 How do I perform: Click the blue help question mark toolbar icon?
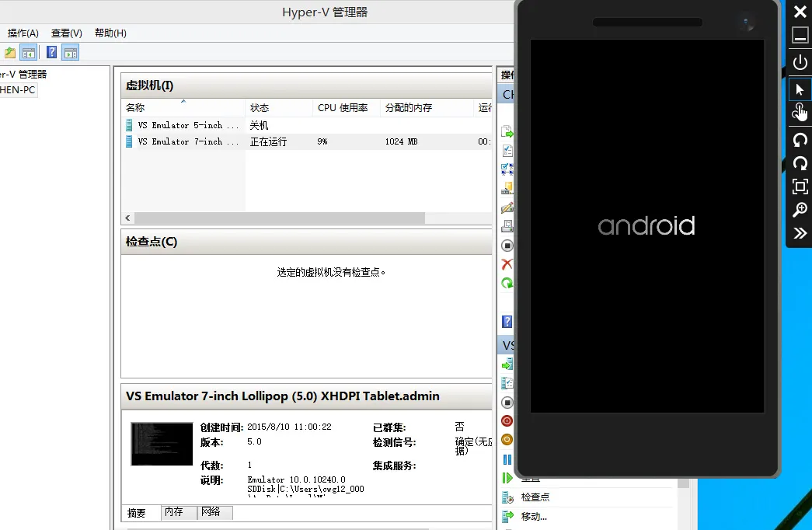(x=51, y=52)
